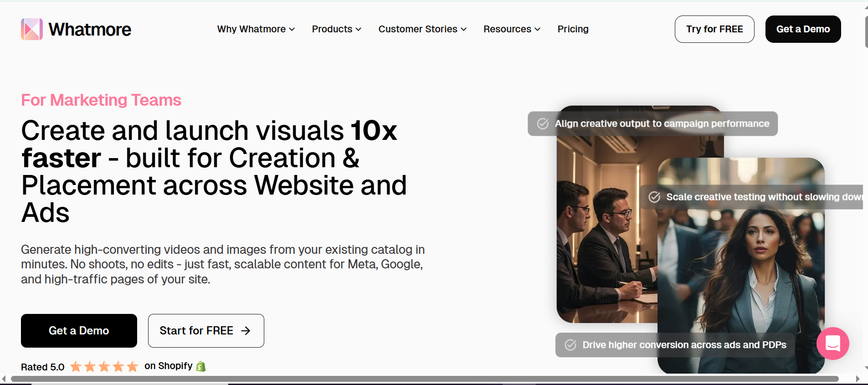Viewport: 868px width, 385px height.
Task: Open the chat support bubble
Action: 832,343
